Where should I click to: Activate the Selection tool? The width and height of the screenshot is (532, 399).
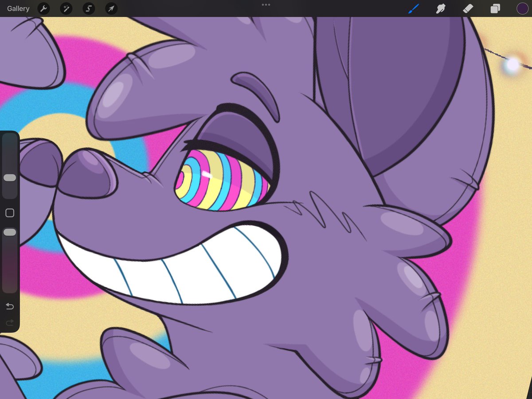89,8
